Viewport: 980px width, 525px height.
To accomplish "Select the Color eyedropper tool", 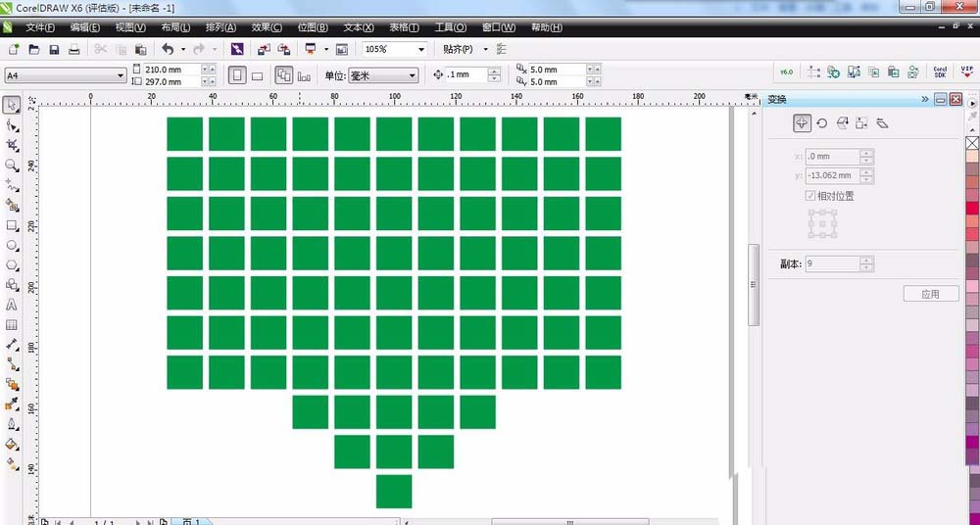I will pyautogui.click(x=12, y=405).
